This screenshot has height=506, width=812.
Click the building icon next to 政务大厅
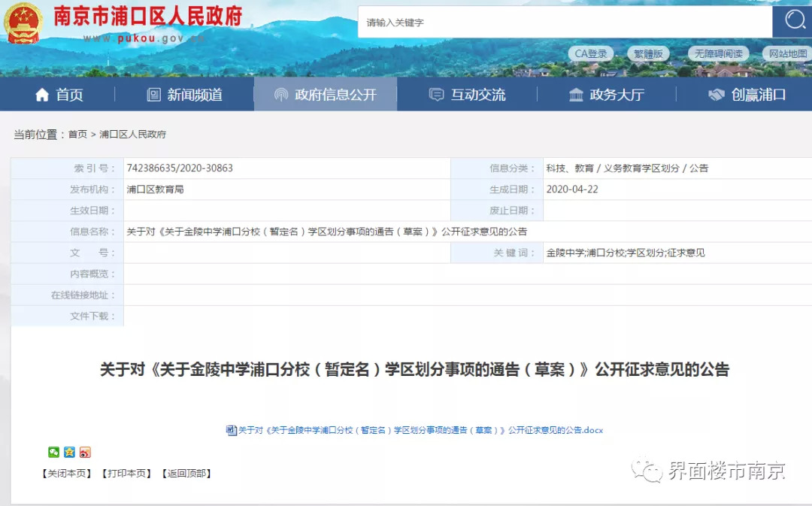pos(576,94)
